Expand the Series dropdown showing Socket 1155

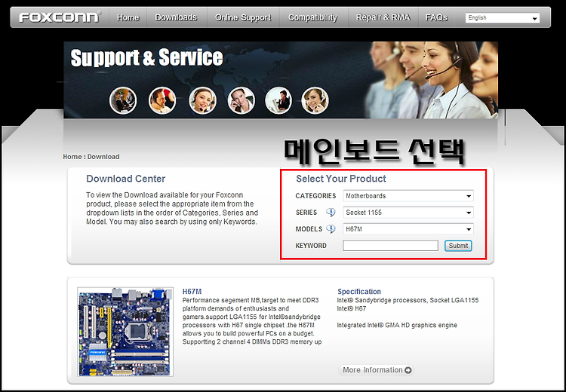pos(408,213)
